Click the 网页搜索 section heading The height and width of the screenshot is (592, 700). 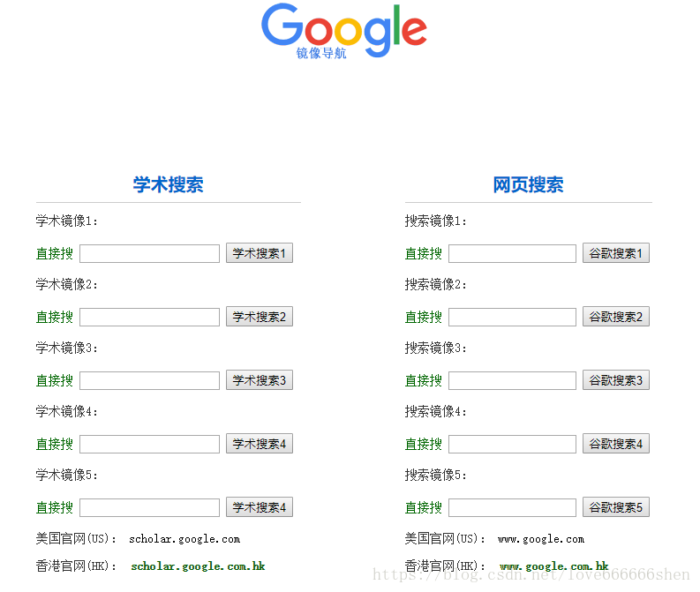pos(528,184)
